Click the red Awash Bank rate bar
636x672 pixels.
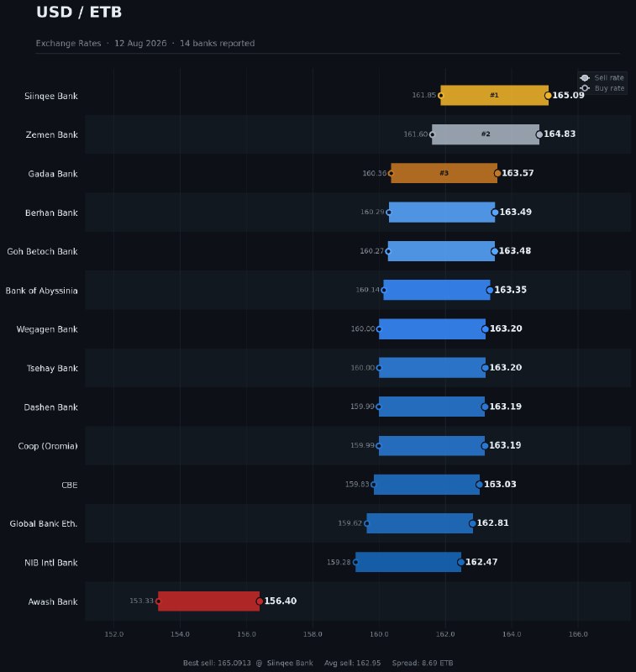tap(208, 601)
